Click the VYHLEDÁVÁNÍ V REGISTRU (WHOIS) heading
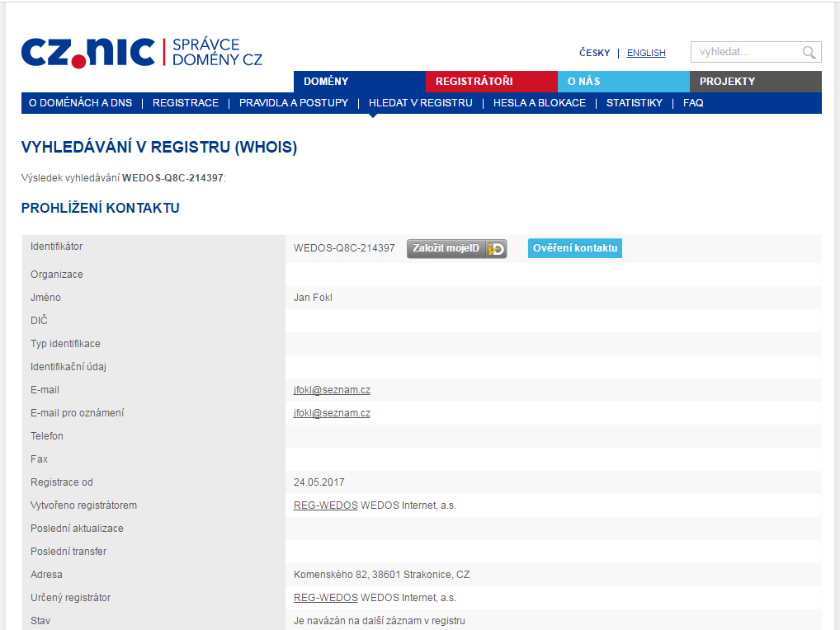This screenshot has width=840, height=630. pos(159,148)
